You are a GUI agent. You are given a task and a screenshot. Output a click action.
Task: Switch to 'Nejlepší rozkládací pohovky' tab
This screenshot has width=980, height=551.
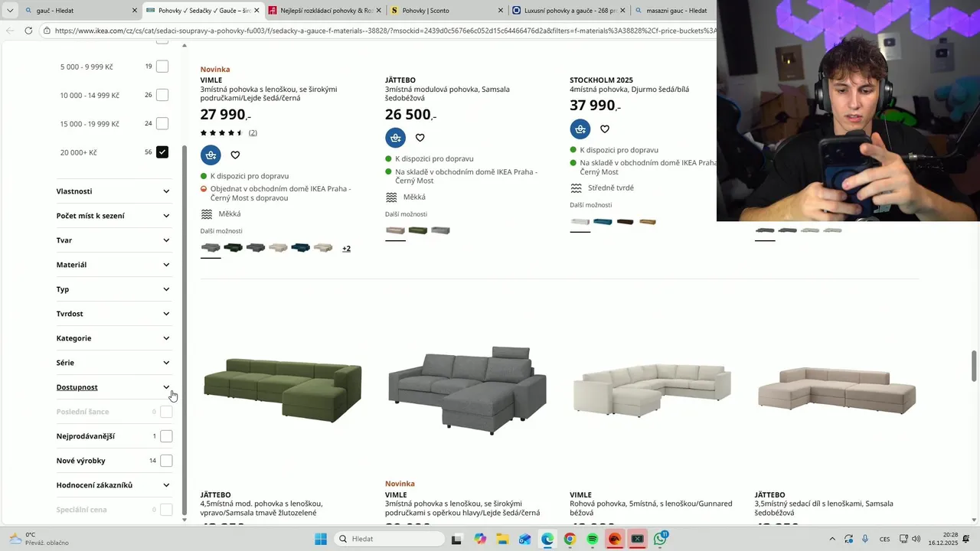point(325,11)
